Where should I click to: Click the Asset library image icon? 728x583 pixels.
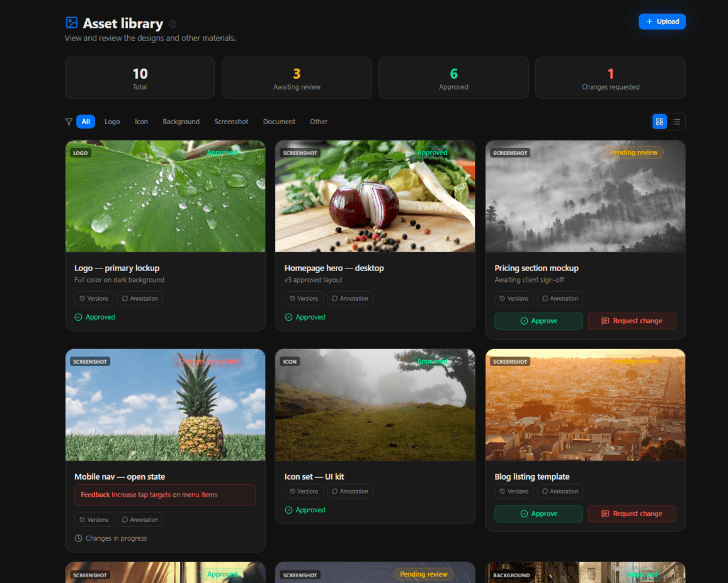pyautogui.click(x=72, y=23)
